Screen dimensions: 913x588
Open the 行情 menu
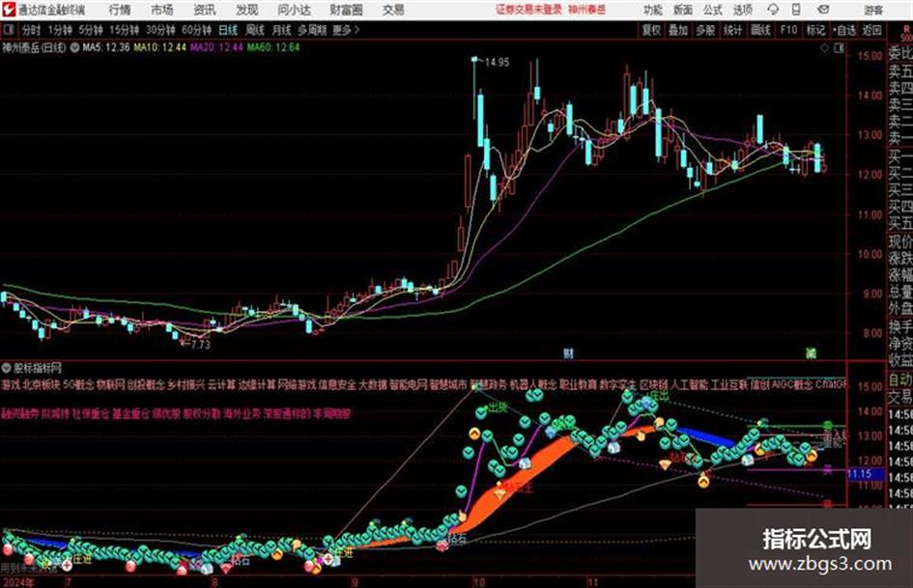click(120, 10)
